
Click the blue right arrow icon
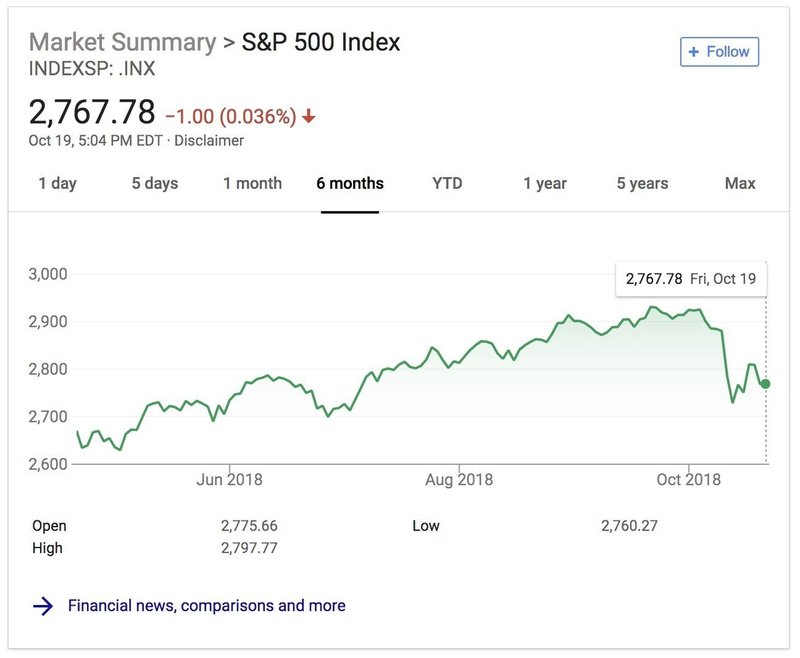(x=43, y=605)
